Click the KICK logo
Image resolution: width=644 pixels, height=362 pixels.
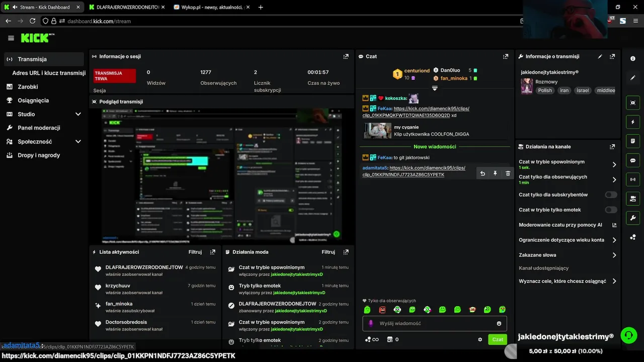(36, 38)
